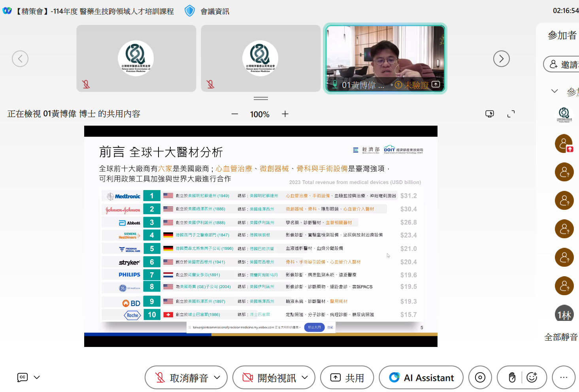Click the meeting title 精策會 text
Image resolution: width=579 pixels, height=392 pixels.
click(94, 11)
